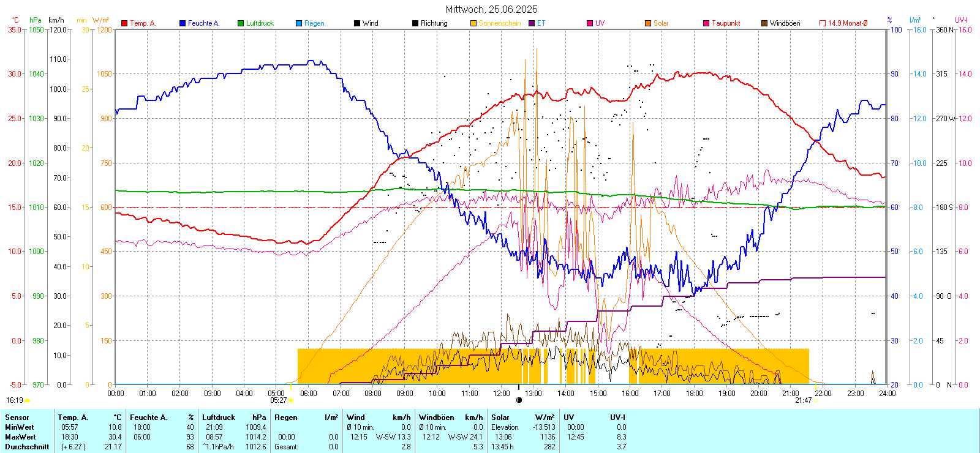The image size is (980, 453).
Task: Click the Durchschnitt row label
Action: click(x=27, y=447)
